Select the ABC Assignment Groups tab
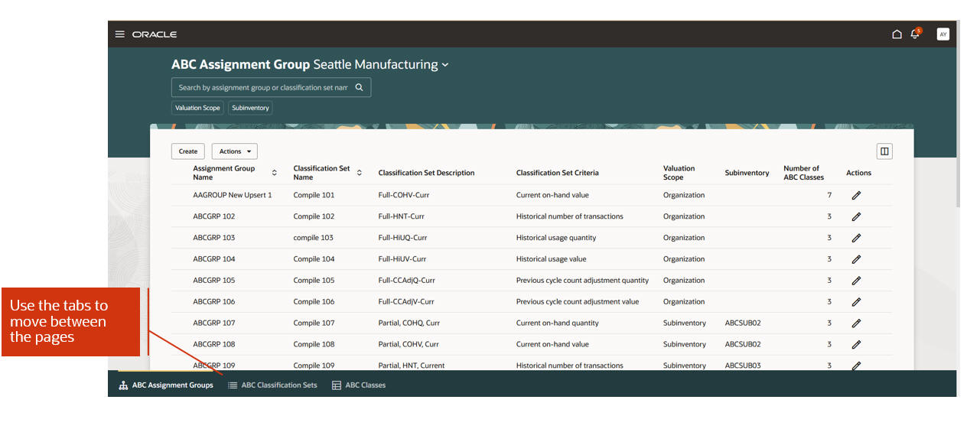Image resolution: width=980 pixels, height=429 pixels. (166, 385)
